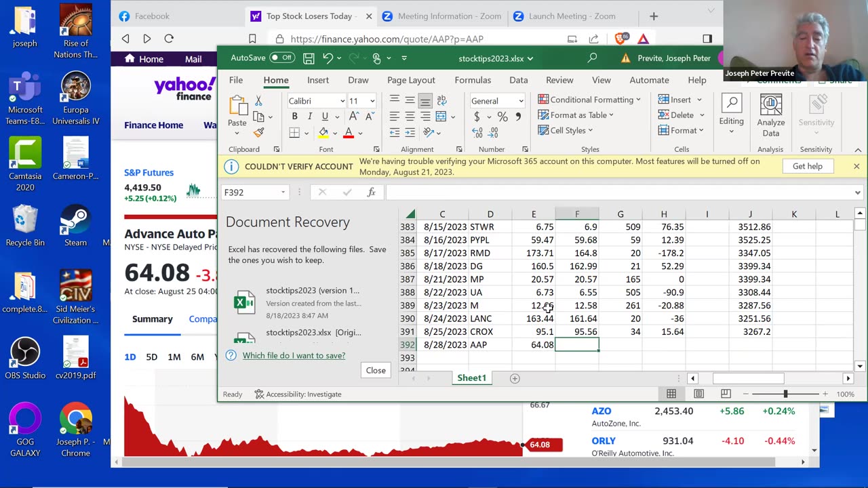Open Conditional Formatting menu
Viewport: 868px width, 488px height.
coord(589,100)
